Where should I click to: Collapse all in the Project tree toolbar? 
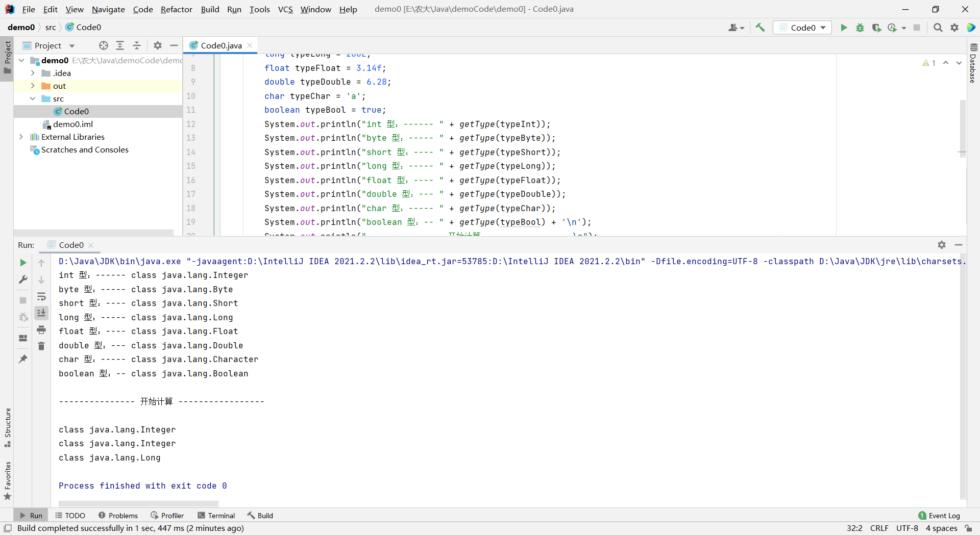pos(137,45)
